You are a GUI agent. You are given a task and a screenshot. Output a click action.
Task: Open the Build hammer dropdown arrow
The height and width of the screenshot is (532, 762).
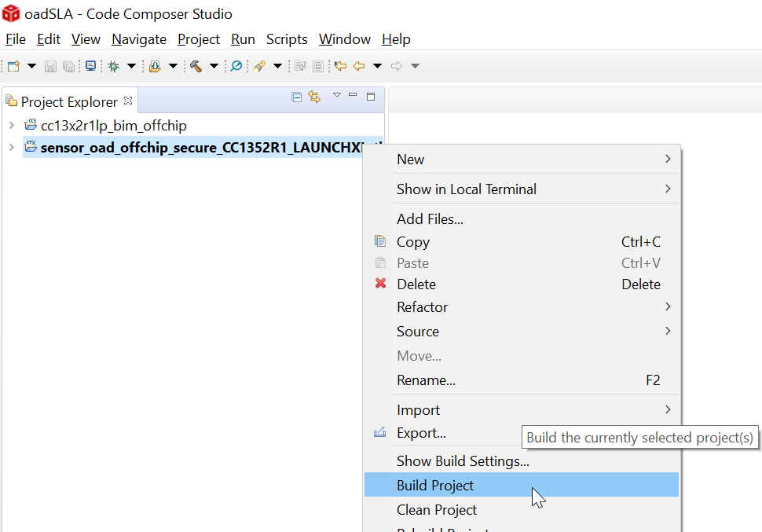click(x=214, y=67)
